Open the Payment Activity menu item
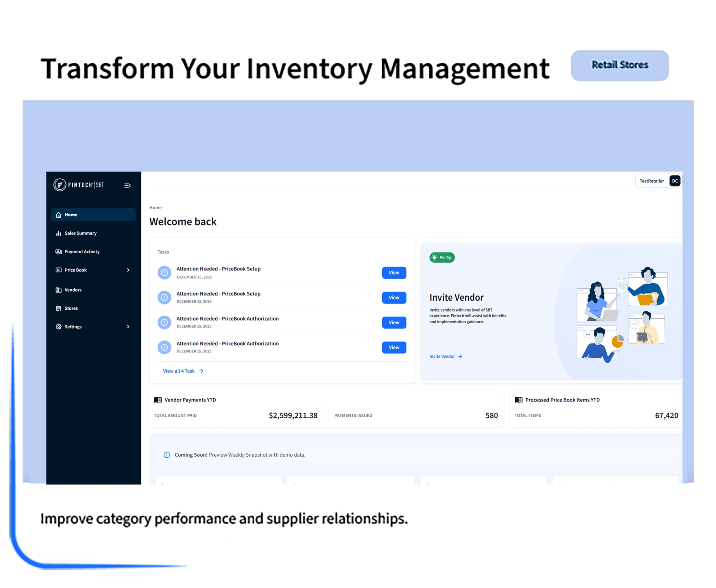 click(x=82, y=252)
